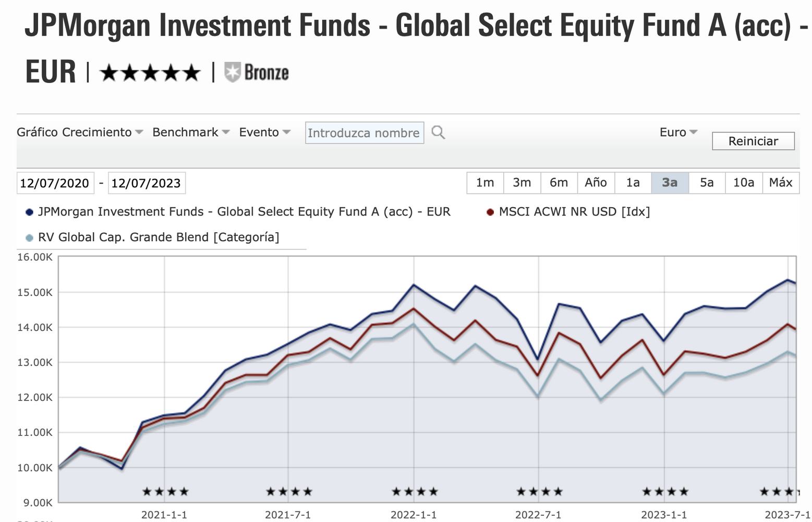Click the 2022-7-1 star rating marker
The height and width of the screenshot is (522, 812).
click(539, 492)
